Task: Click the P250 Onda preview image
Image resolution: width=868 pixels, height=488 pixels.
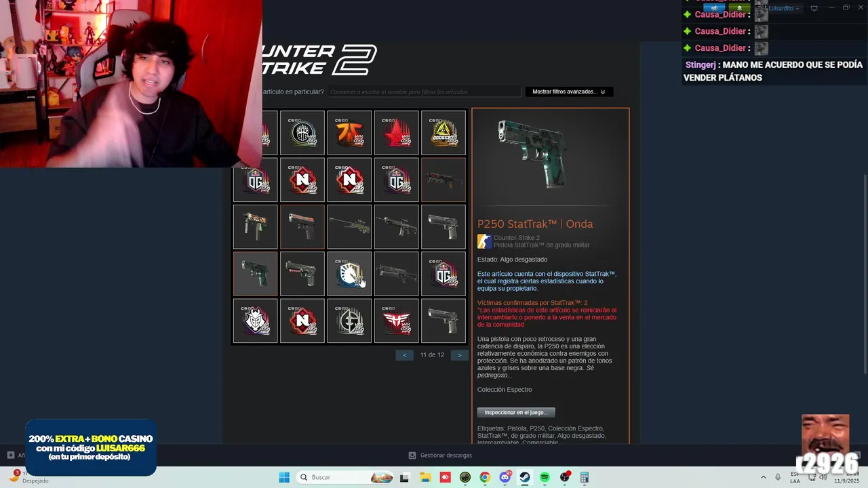Action: (533, 155)
